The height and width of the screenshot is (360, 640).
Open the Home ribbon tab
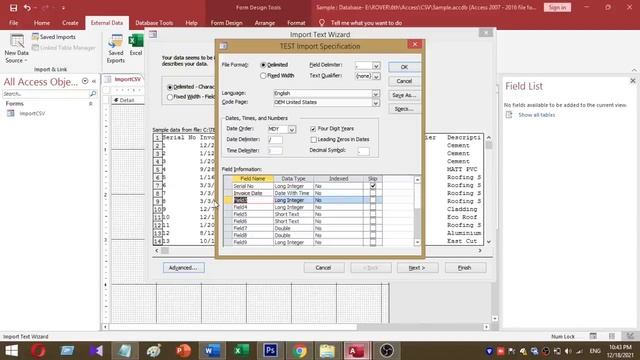pyautogui.click(x=42, y=23)
